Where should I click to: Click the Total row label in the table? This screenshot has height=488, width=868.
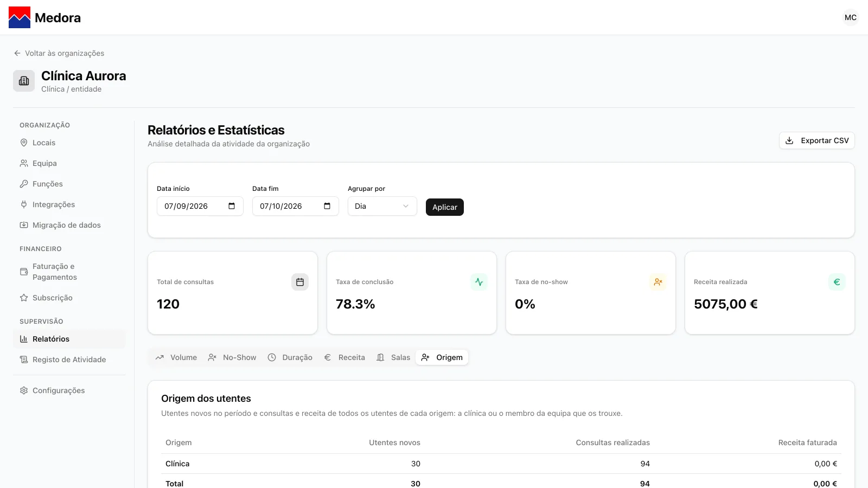click(x=174, y=484)
